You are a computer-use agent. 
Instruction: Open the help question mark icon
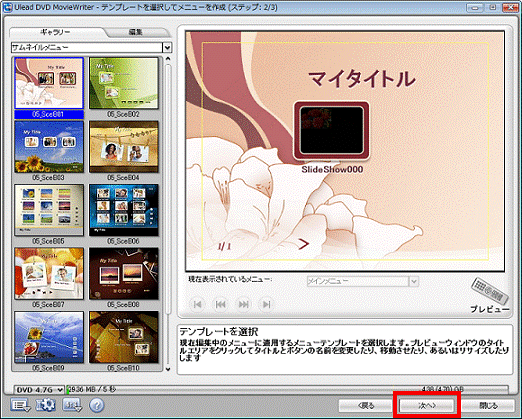click(97, 405)
